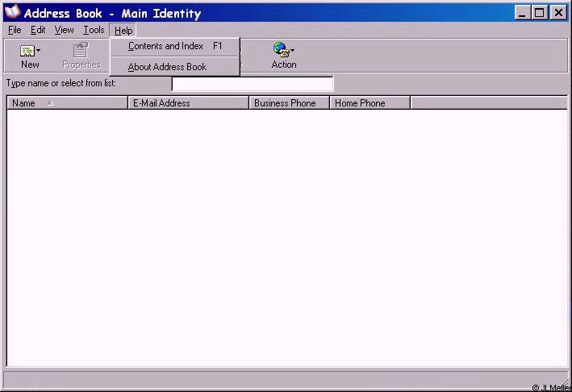Click the Address Book title bar icon
572x392 pixels.
click(x=12, y=13)
